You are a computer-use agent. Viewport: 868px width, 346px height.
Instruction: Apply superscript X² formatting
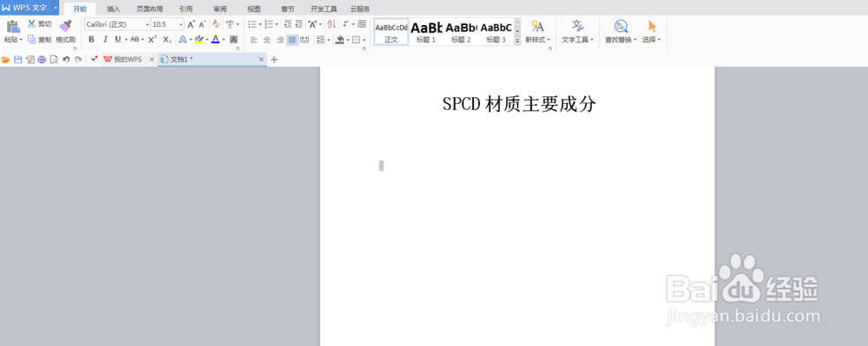(153, 39)
